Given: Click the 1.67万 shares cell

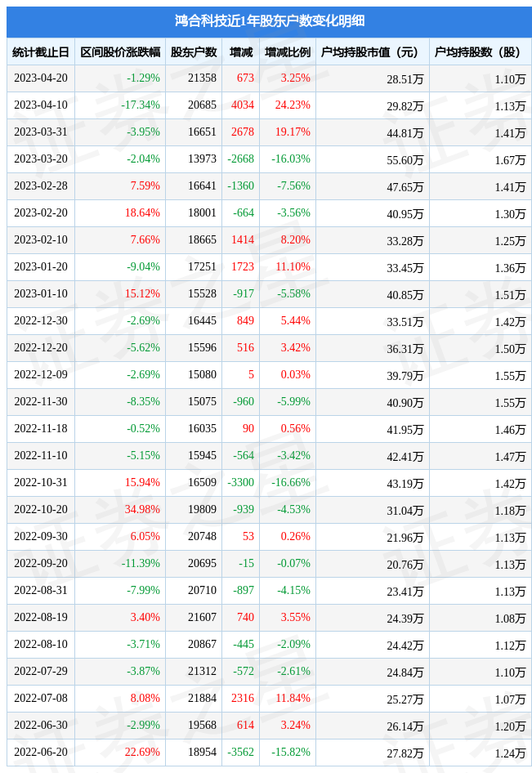Looking at the screenshot, I should pyautogui.click(x=510, y=160).
